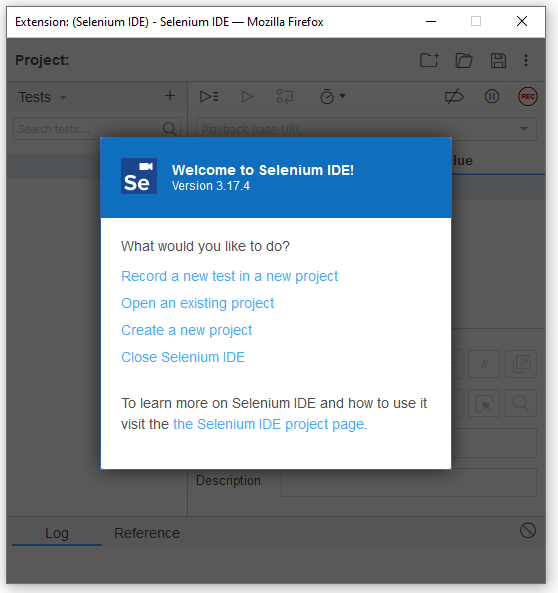Open new window configuration icon

(521, 364)
